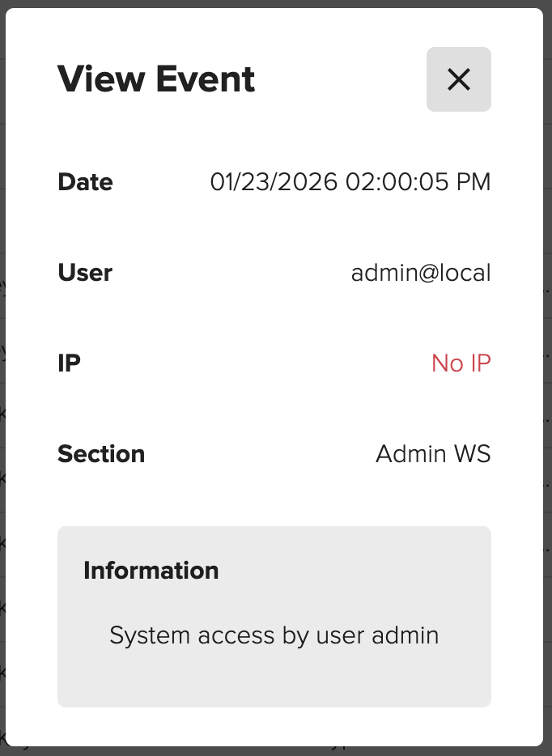
Task: Click the Admin WS section value
Action: 433,454
